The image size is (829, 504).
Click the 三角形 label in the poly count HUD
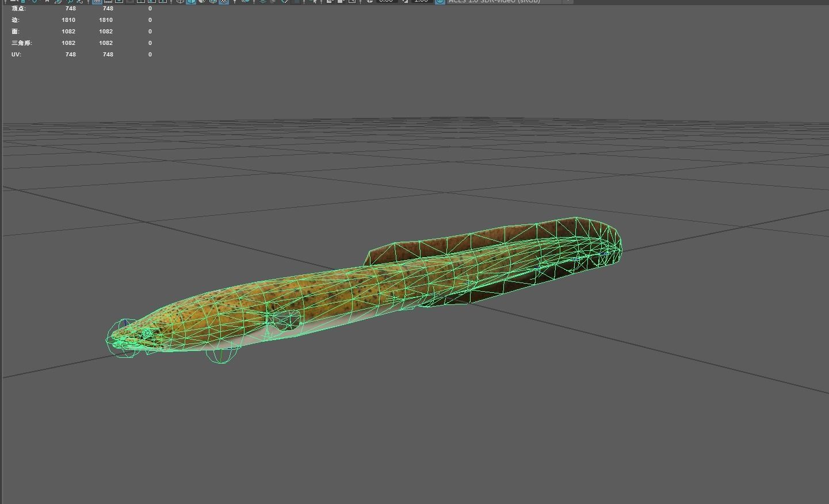click(x=22, y=43)
